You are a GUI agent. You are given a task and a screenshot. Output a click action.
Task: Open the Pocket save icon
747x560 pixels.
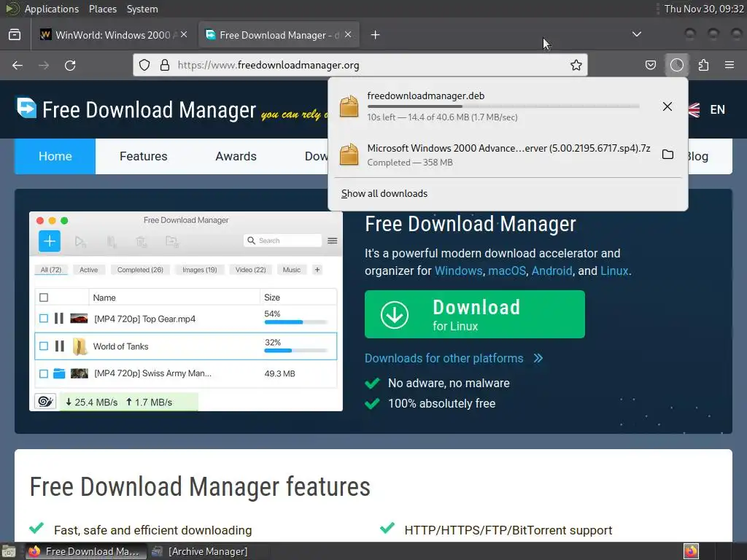pos(650,65)
